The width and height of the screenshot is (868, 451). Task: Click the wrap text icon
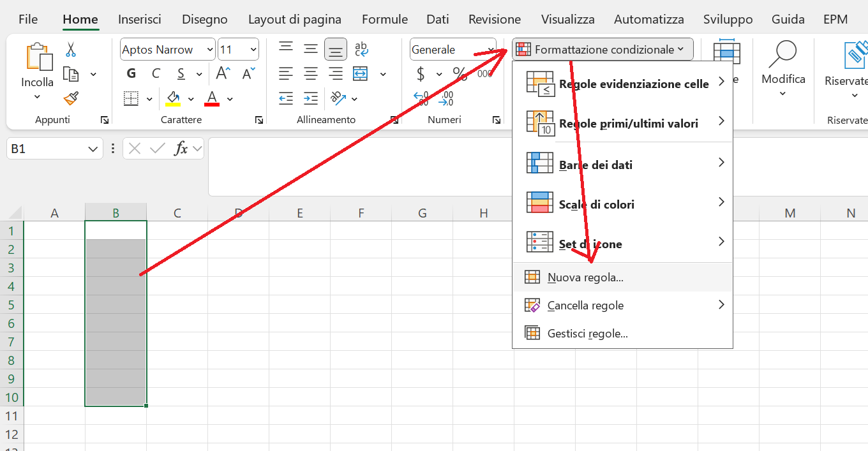(361, 48)
